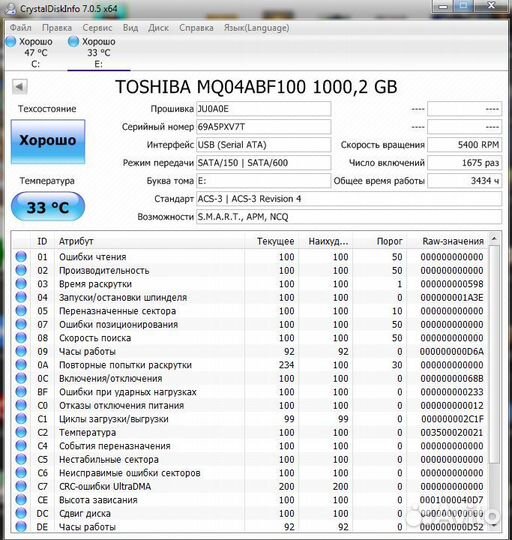Click the Хорошо health status button
The height and width of the screenshot is (540, 512).
(x=48, y=141)
